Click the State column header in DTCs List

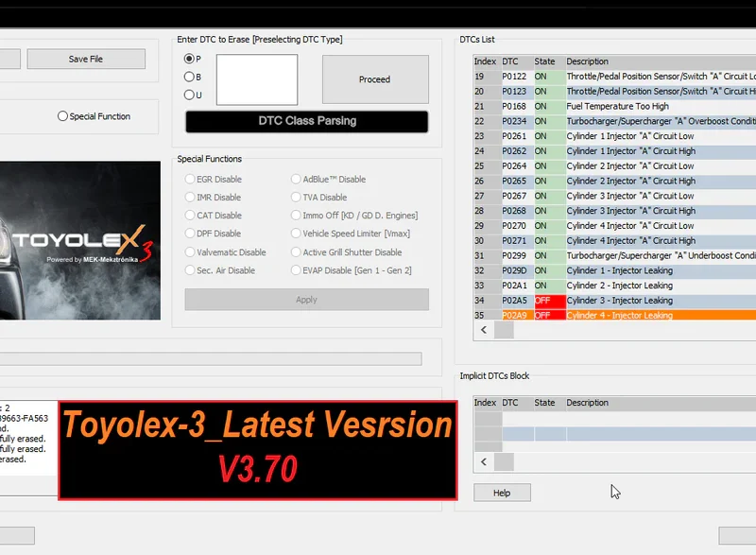click(x=545, y=61)
